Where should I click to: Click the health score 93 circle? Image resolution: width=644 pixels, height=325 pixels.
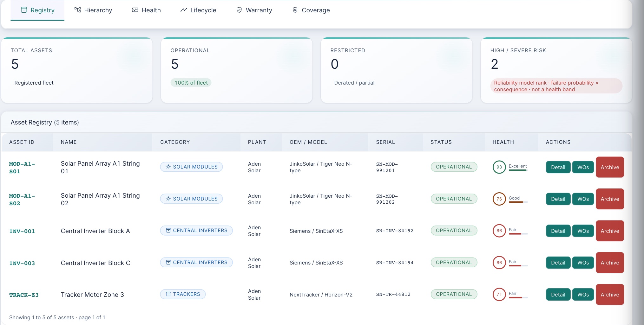499,167
